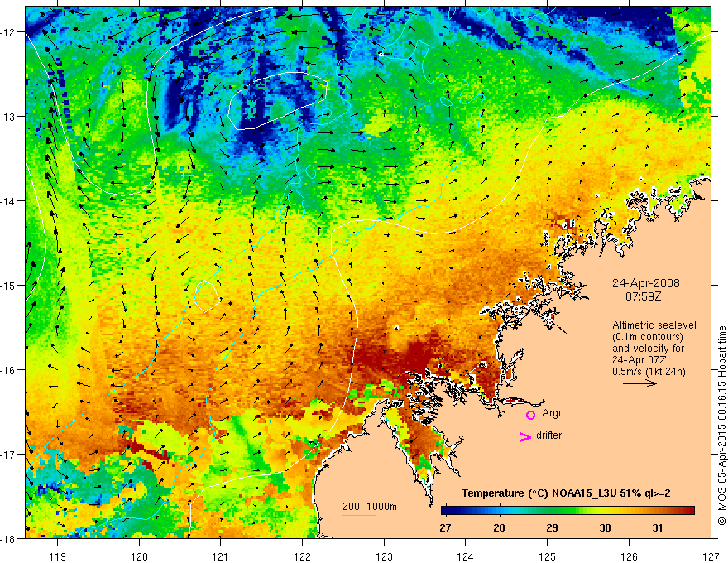Click the colorbar tick value 28

pyautogui.click(x=499, y=528)
